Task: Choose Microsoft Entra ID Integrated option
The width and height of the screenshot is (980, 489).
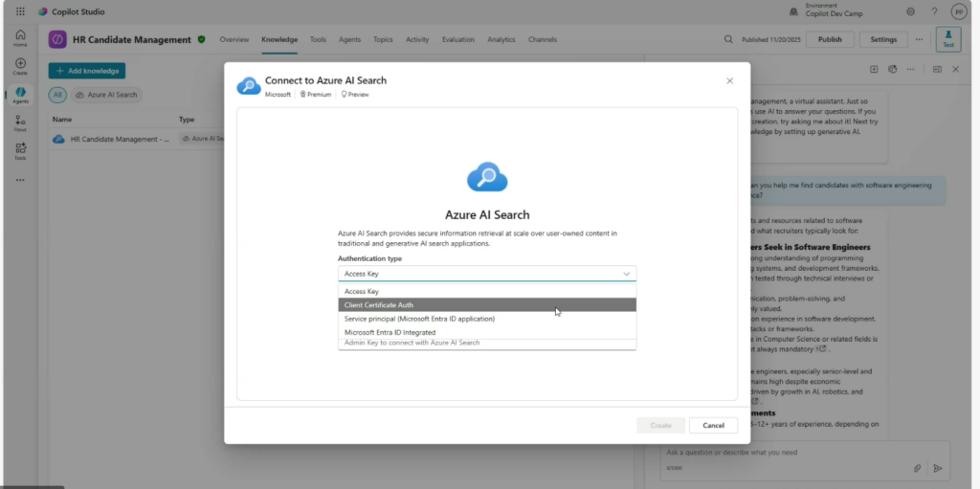Action: click(487, 332)
